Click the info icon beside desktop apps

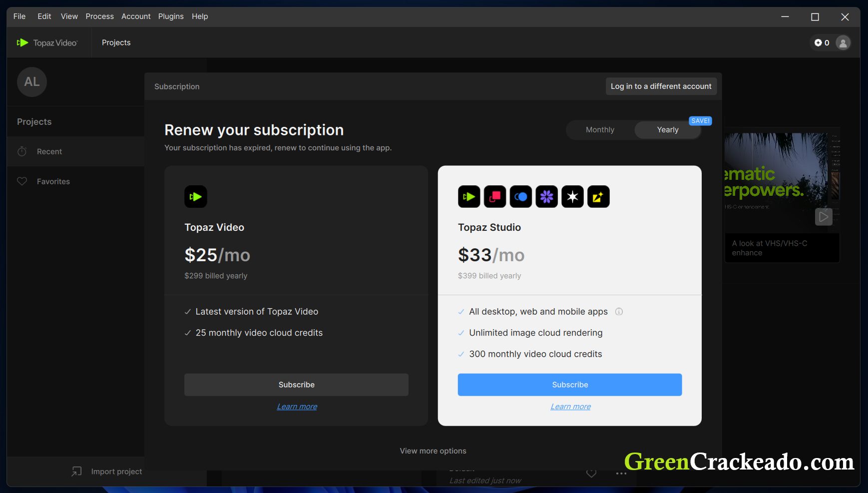[x=619, y=312]
